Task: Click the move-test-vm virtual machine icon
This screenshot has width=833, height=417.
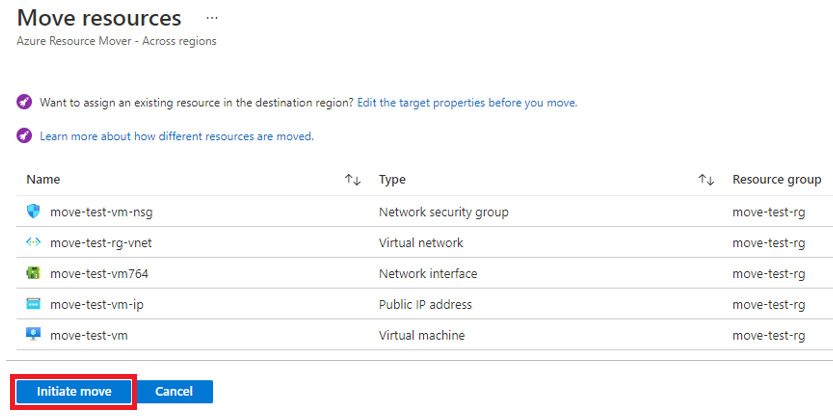Action: pyautogui.click(x=33, y=335)
